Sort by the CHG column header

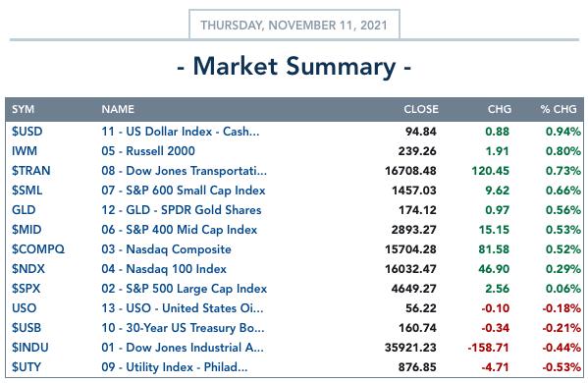pos(499,109)
